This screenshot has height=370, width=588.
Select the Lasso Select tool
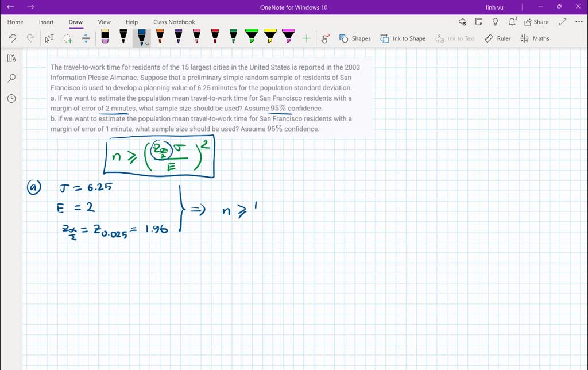point(68,38)
